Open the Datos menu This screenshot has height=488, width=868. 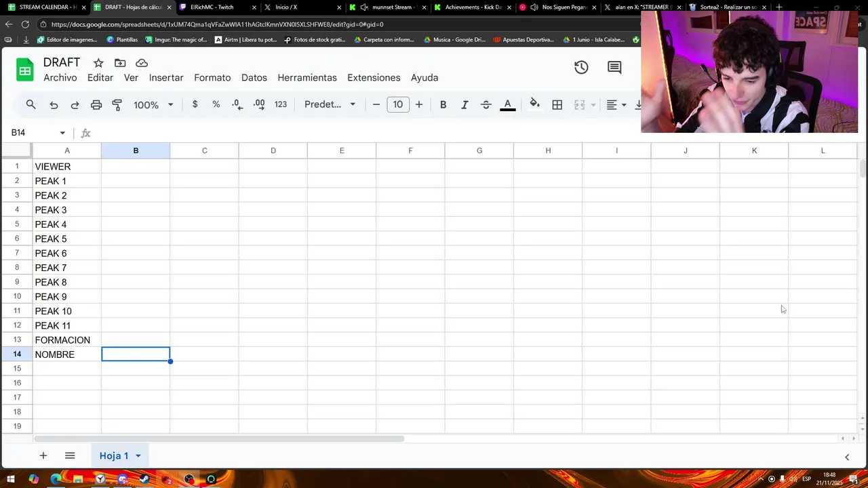point(254,77)
